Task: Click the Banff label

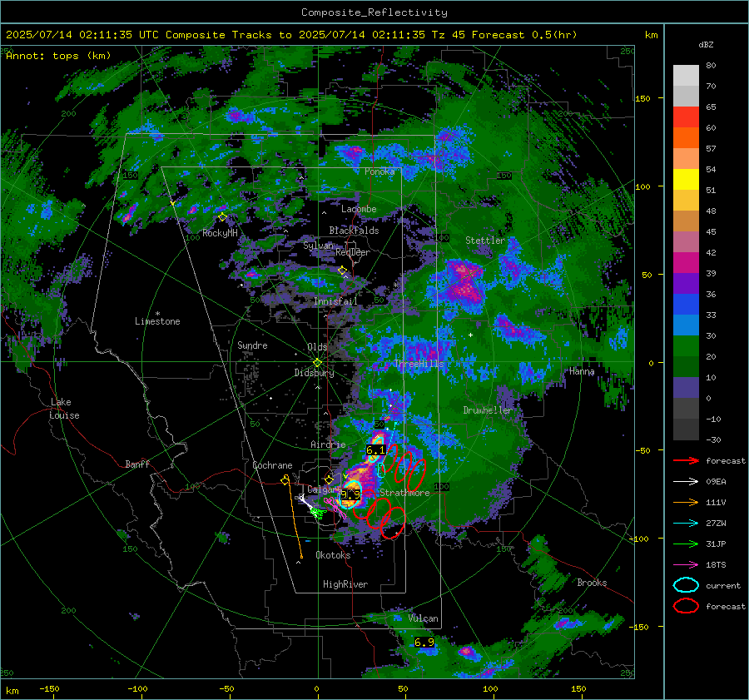Action: click(x=137, y=464)
